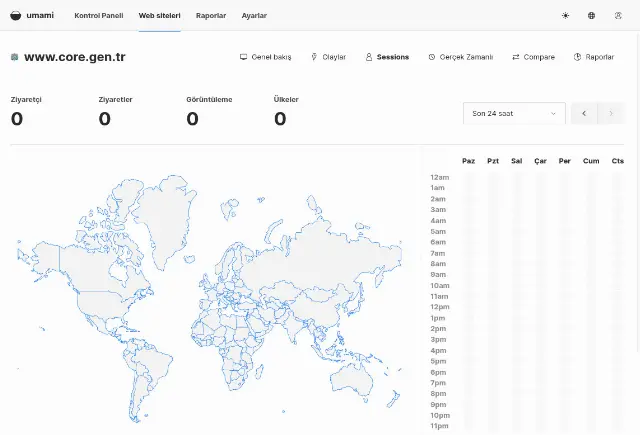Click the 12am row label in heatmap

[440, 177]
